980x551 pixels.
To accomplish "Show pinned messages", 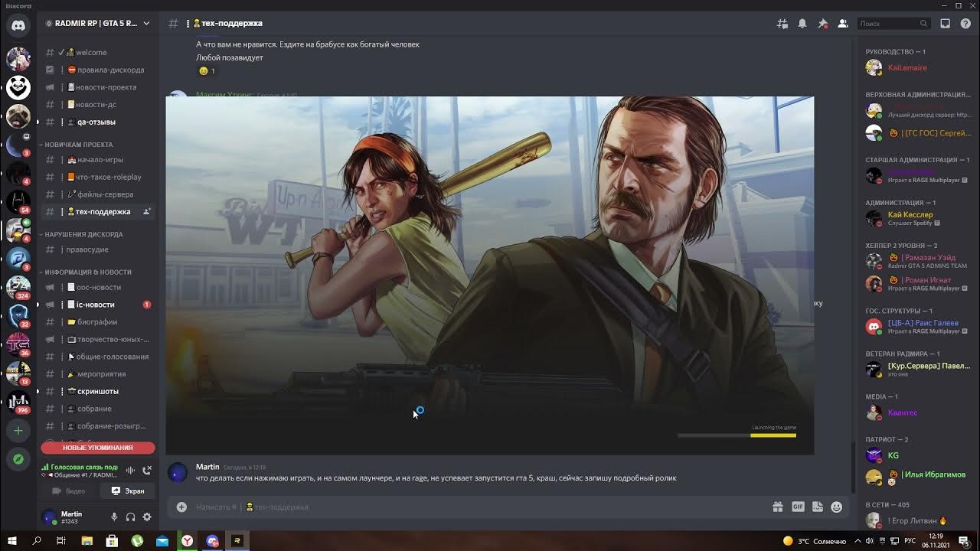I will [x=822, y=24].
